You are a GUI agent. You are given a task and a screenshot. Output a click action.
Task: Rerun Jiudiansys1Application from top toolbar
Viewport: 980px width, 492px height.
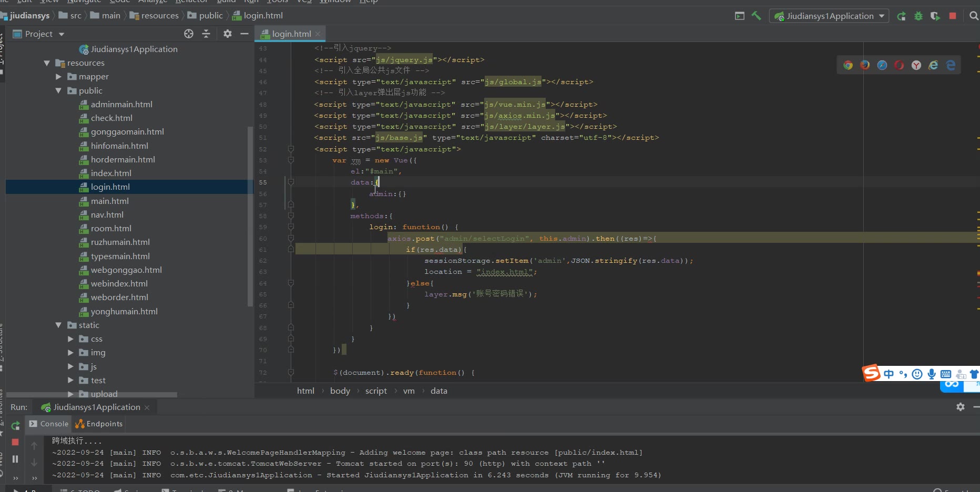point(901,16)
